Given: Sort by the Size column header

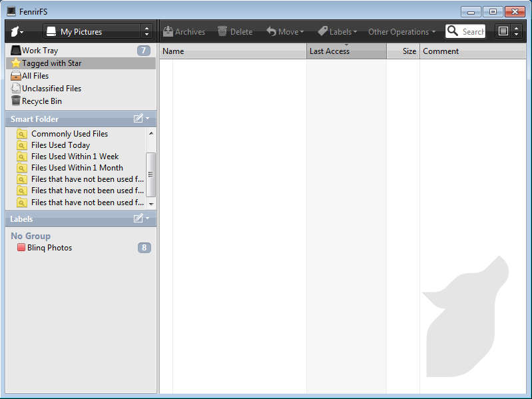Looking at the screenshot, I should [403, 51].
